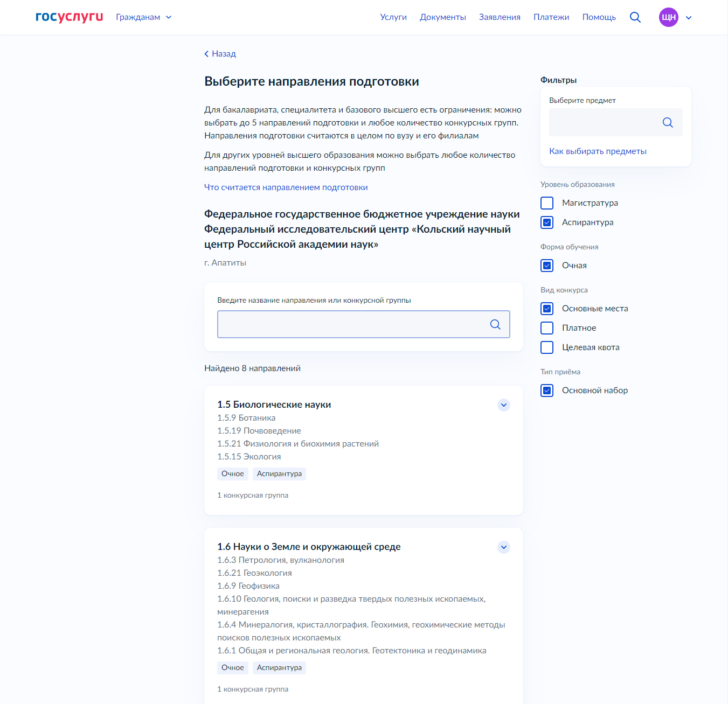Focus the direction name search input
The width and height of the screenshot is (728, 704).
[364, 324]
